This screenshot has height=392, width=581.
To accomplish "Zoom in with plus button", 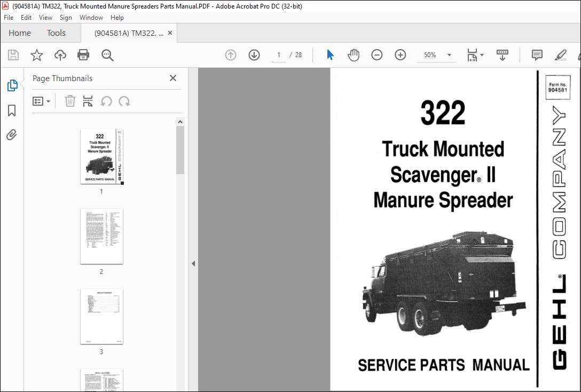I will point(400,55).
